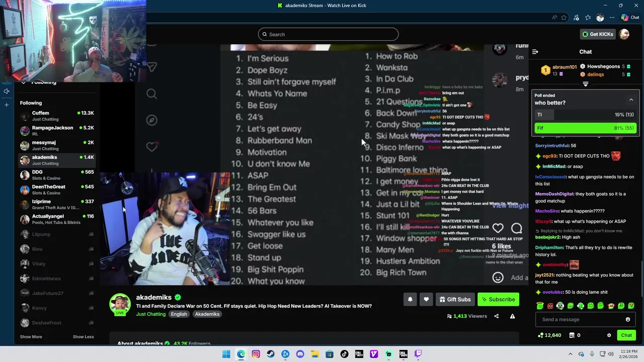This screenshot has height=362, width=644.
Task: Open Edge media control icon
Action: click(576, 18)
